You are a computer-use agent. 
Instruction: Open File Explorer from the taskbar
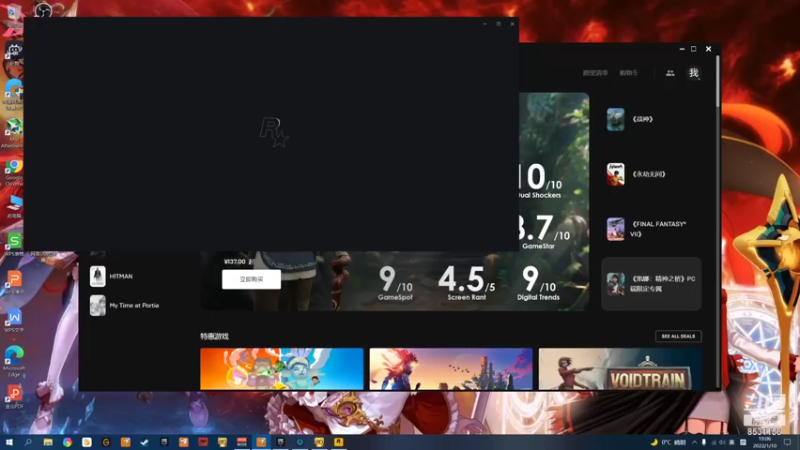pyautogui.click(x=47, y=442)
